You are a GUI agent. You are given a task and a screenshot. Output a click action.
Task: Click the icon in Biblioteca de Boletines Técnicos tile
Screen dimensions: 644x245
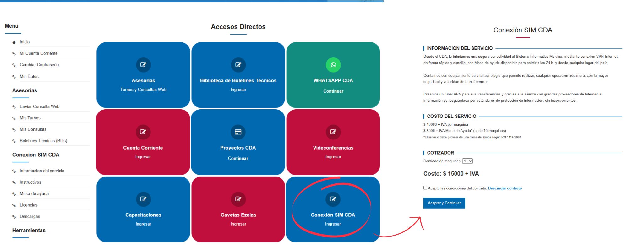(x=238, y=65)
